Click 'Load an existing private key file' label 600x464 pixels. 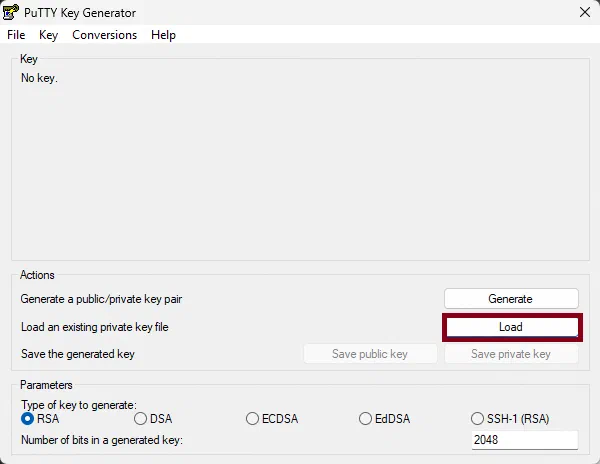pyautogui.click(x=95, y=327)
